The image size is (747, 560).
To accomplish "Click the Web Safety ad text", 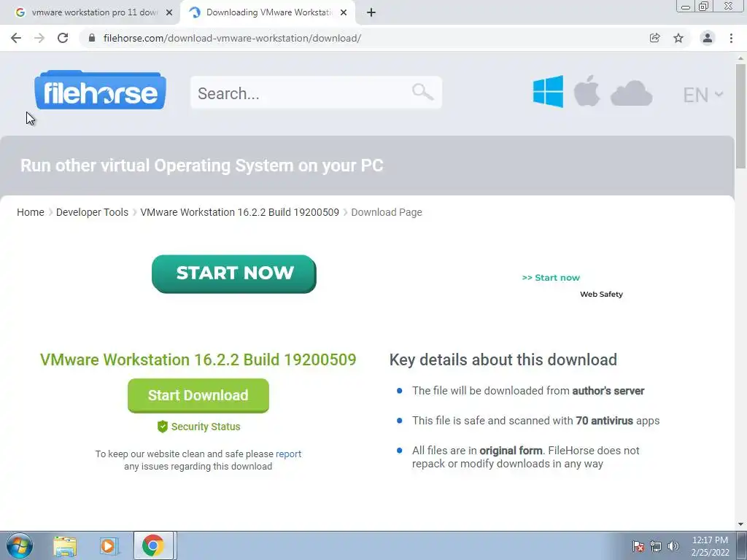I will click(x=601, y=295).
